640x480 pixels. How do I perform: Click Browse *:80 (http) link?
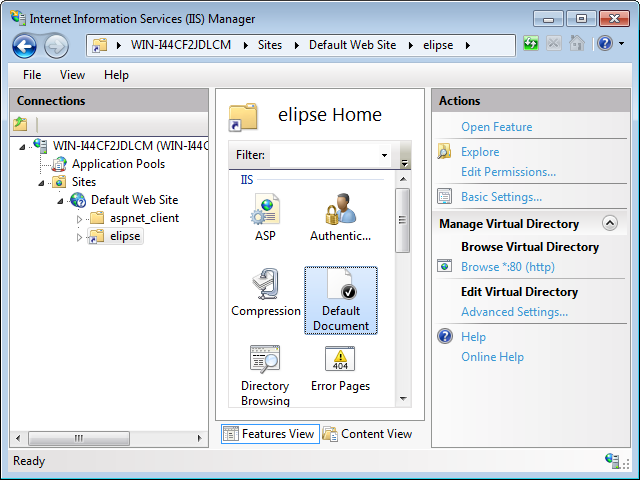(508, 266)
